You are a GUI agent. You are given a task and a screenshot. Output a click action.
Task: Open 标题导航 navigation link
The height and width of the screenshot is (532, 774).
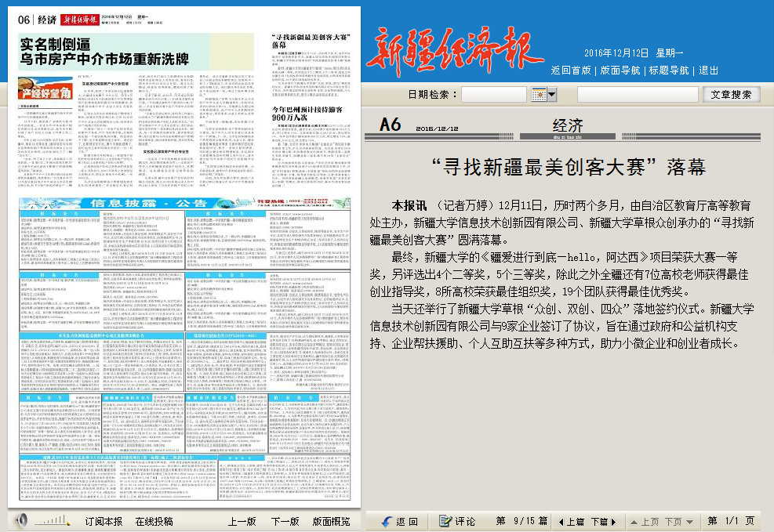tap(669, 70)
